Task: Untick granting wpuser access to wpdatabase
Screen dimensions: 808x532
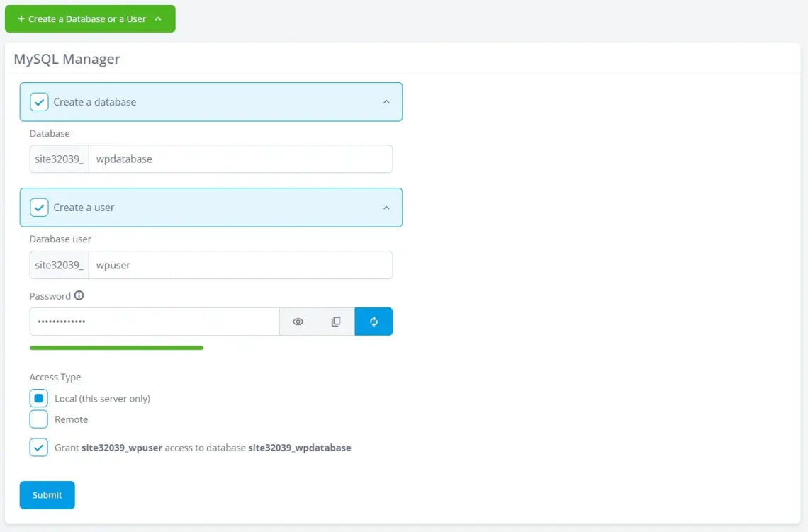Action: [x=38, y=447]
